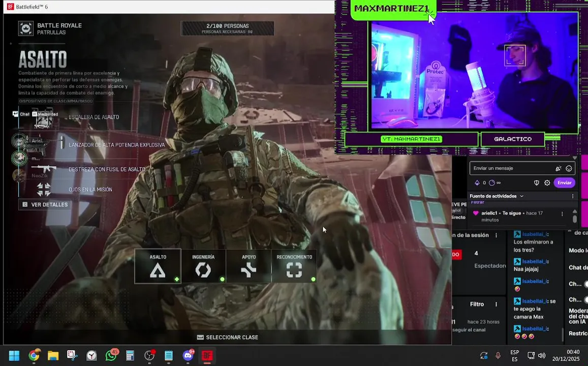Screen dimensions: 588x366
Task: Click the Bits diamond icon
Action: tap(477, 182)
